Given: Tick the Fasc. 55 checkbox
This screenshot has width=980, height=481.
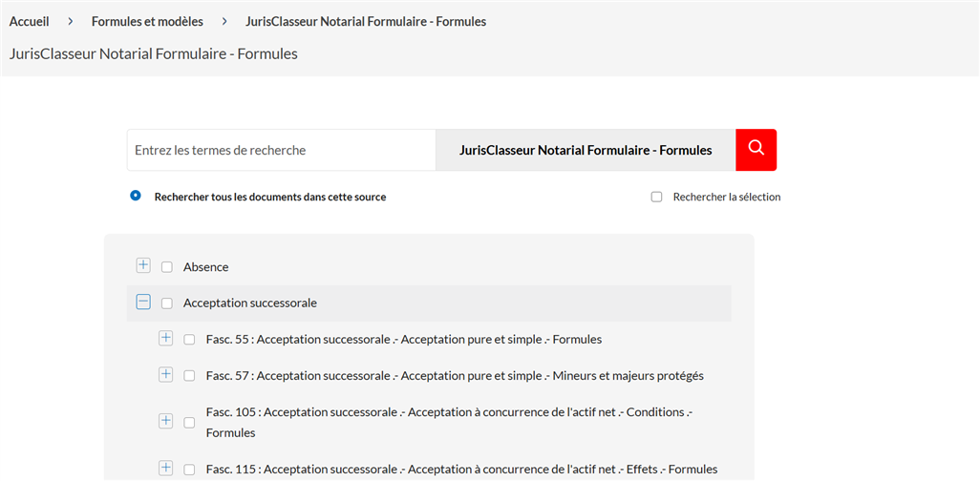Looking at the screenshot, I should [x=189, y=340].
